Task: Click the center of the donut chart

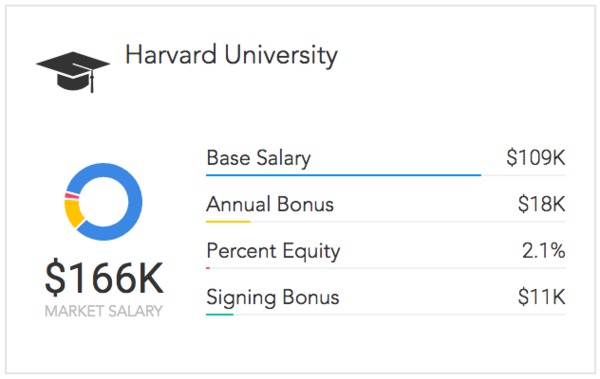Action: coord(104,202)
